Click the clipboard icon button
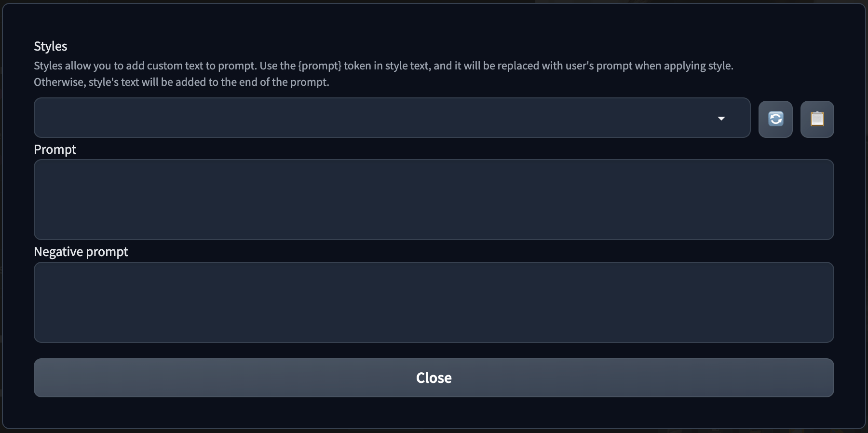Image resolution: width=868 pixels, height=433 pixels. click(x=817, y=119)
